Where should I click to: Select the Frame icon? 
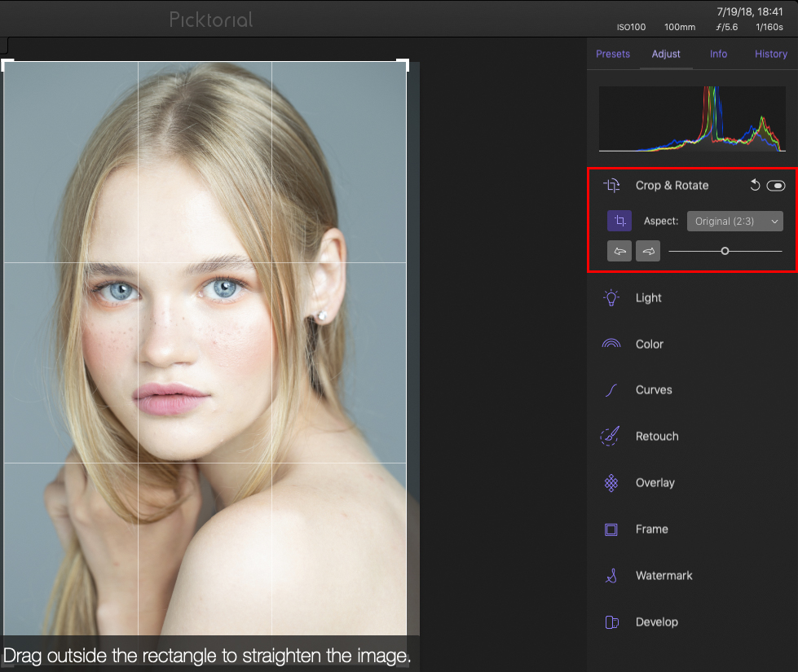tap(611, 529)
